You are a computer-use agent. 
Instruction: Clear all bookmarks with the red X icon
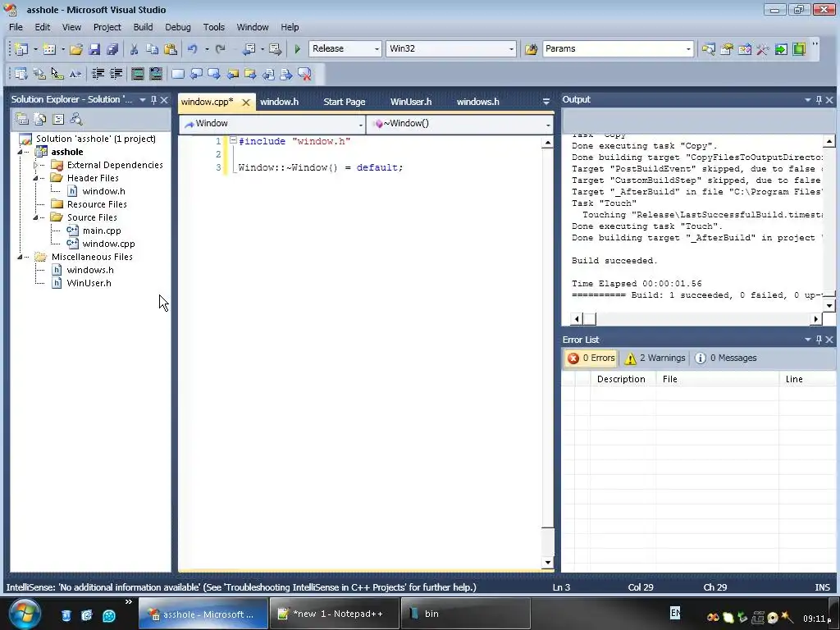coord(304,74)
